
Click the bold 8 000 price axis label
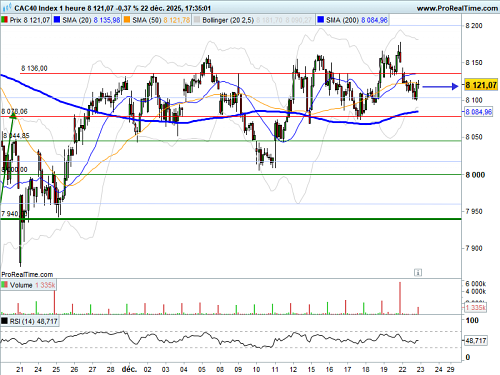tap(475, 175)
